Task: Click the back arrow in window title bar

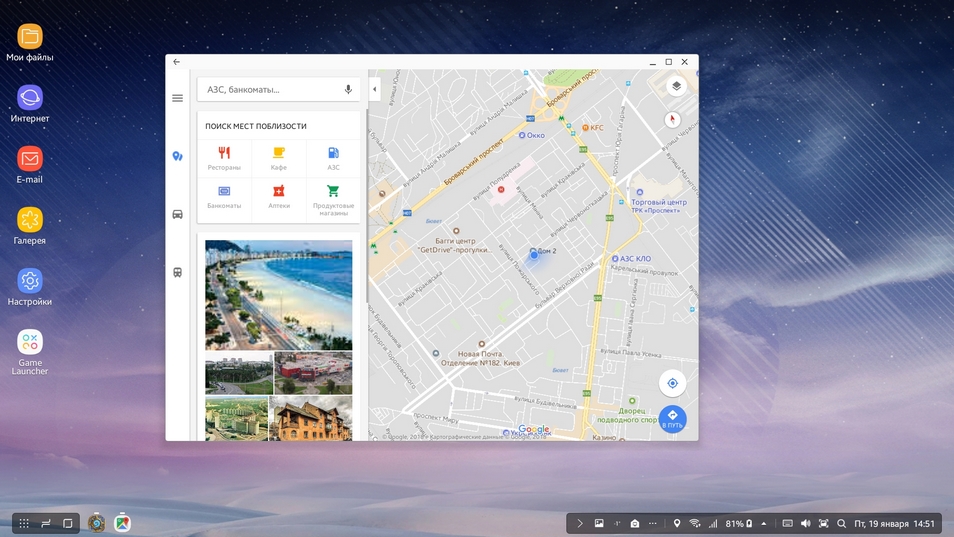Action: 176,61
